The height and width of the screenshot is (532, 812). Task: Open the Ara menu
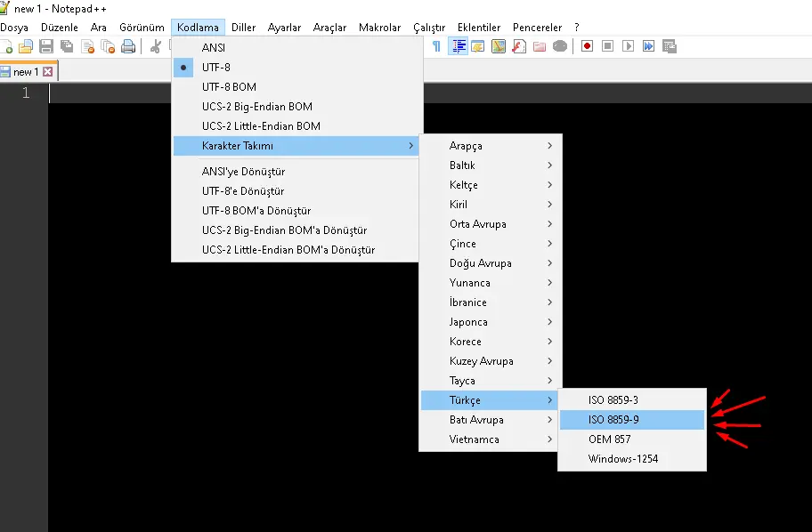tap(99, 28)
